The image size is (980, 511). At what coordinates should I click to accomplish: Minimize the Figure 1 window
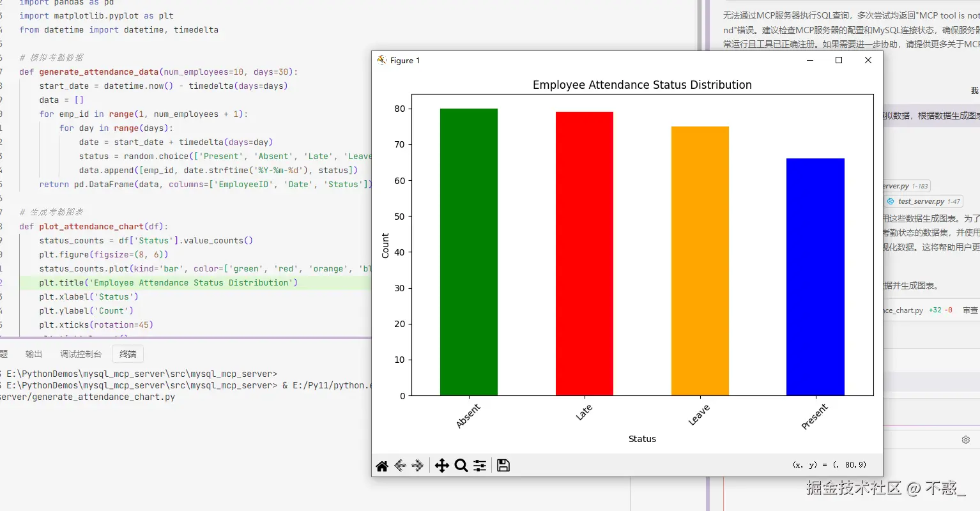point(810,60)
